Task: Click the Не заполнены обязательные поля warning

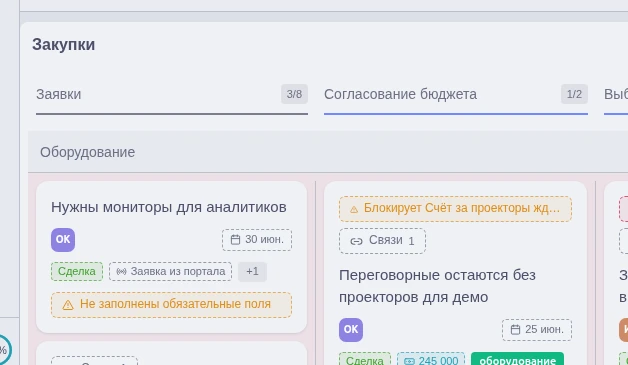Action: click(x=171, y=305)
